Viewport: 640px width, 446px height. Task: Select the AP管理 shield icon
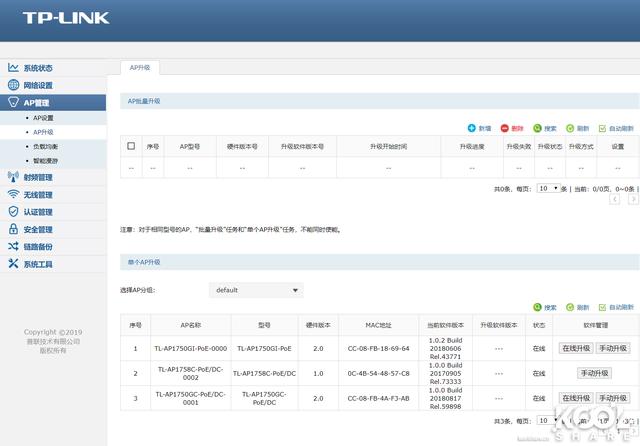pos(13,102)
